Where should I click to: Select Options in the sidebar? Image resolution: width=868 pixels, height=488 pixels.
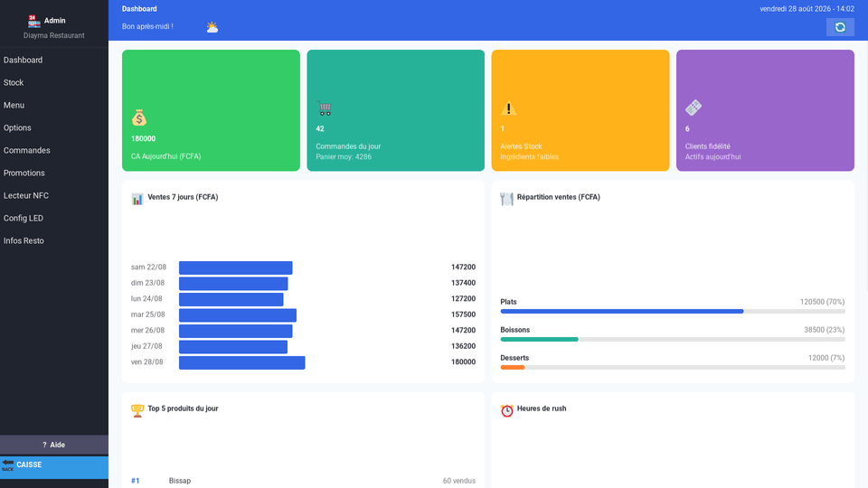pyautogui.click(x=54, y=127)
